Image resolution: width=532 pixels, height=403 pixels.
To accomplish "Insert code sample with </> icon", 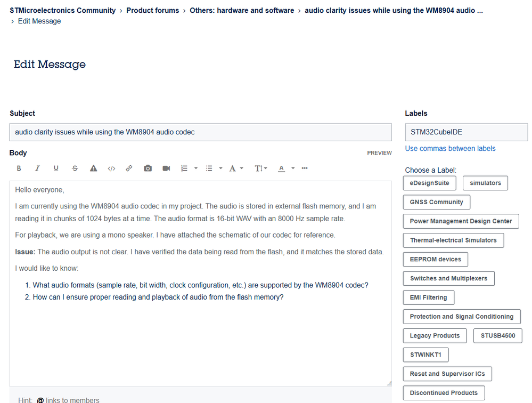I will coord(111,168).
